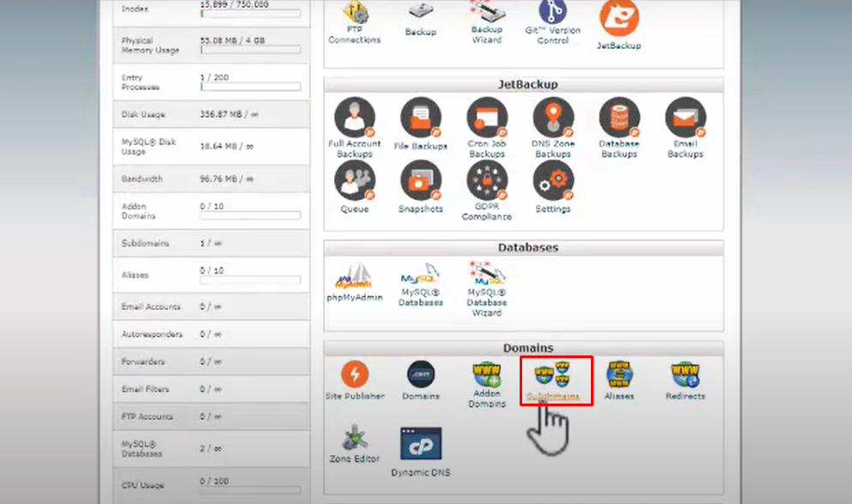This screenshot has height=504, width=852.
Task: Open Addon Domains
Action: click(486, 380)
